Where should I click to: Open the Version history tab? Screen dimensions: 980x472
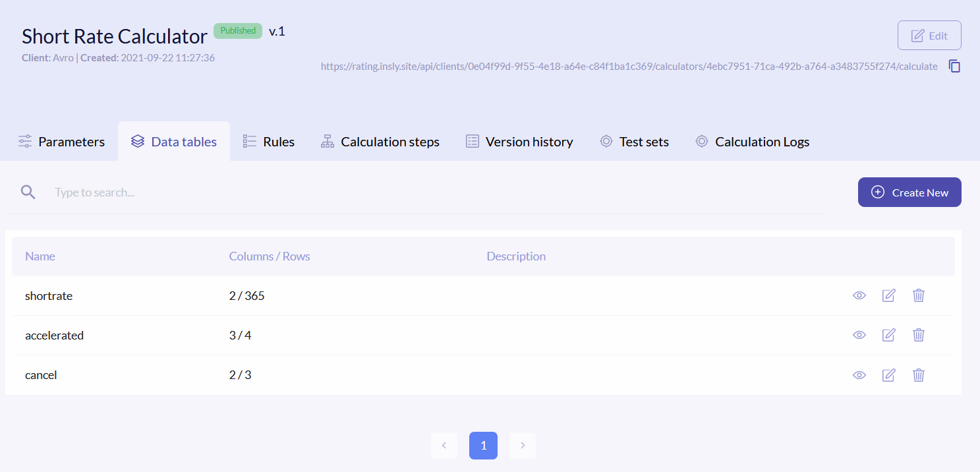519,142
